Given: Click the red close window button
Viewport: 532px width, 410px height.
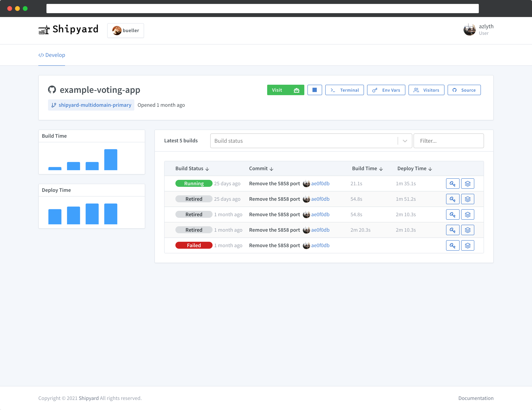Looking at the screenshot, I should pos(10,9).
